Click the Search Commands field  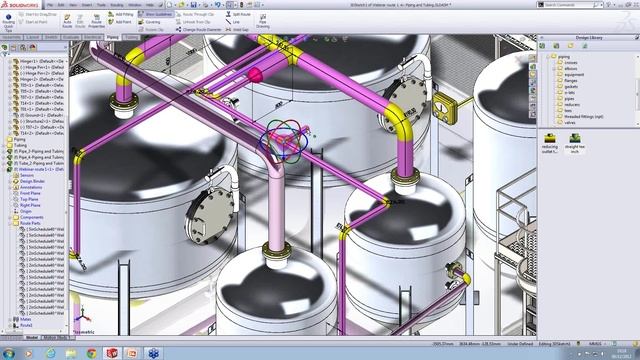coord(569,5)
